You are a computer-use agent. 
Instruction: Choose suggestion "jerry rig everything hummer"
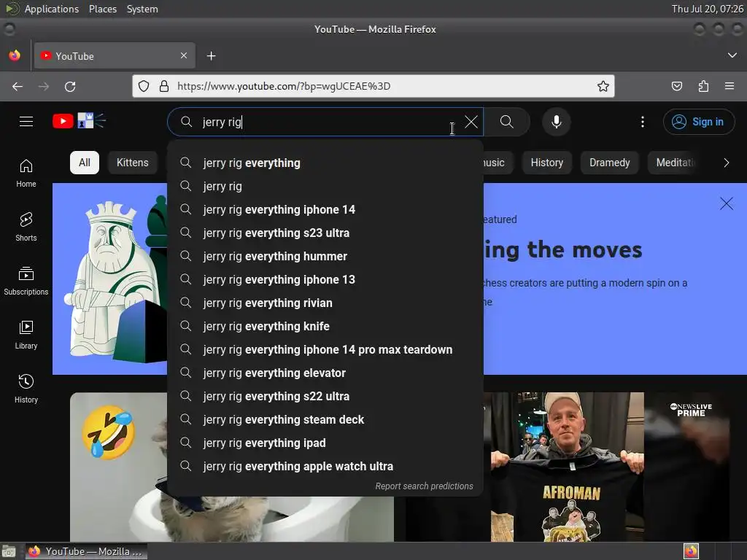pyautogui.click(x=325, y=256)
